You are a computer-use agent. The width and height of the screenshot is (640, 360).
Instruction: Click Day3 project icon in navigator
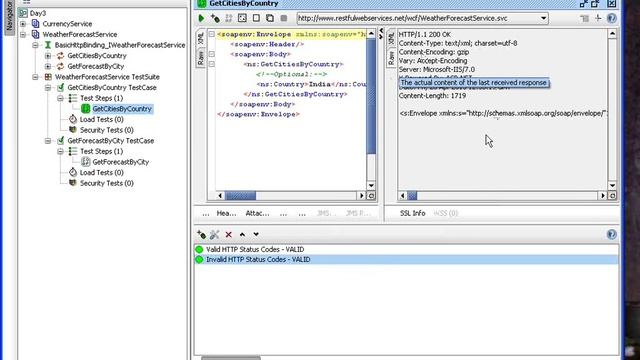23,13
